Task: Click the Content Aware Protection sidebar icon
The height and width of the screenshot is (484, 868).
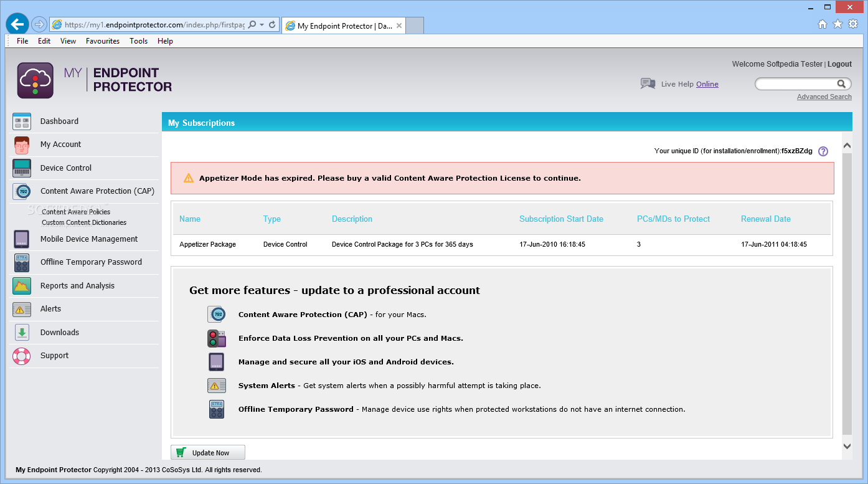Action: coord(23,191)
